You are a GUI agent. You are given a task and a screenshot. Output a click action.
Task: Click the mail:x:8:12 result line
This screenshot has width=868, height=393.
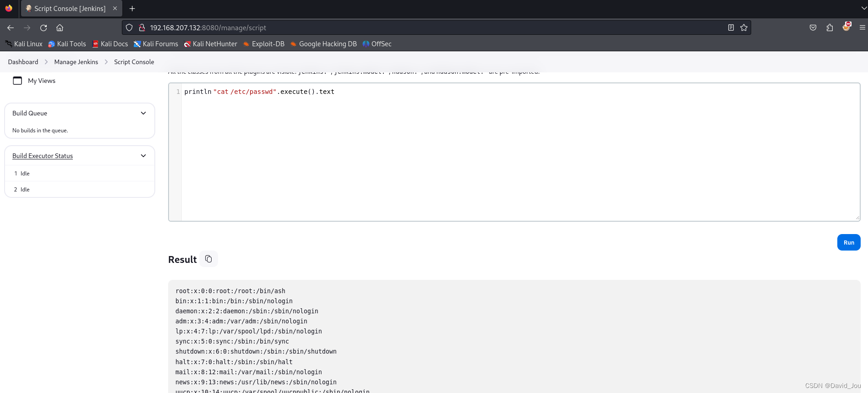tap(249, 372)
